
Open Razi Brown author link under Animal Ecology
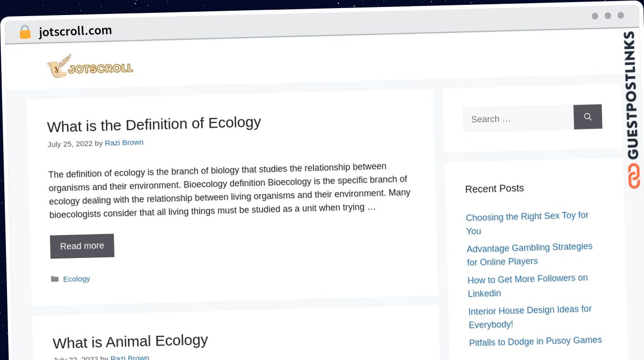point(130,358)
